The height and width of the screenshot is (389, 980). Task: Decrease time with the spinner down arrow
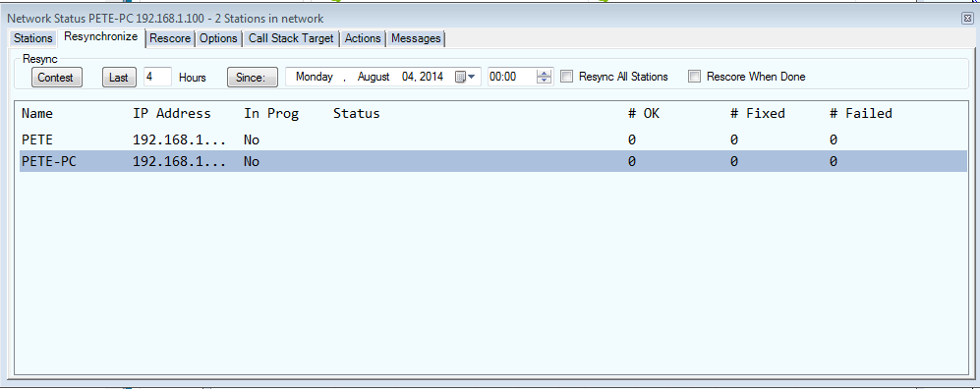point(545,81)
